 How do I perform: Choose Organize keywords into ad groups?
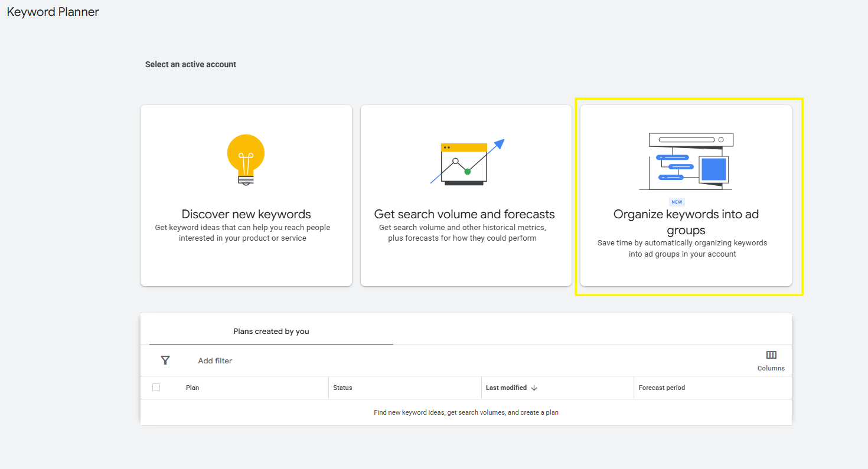[686, 195]
